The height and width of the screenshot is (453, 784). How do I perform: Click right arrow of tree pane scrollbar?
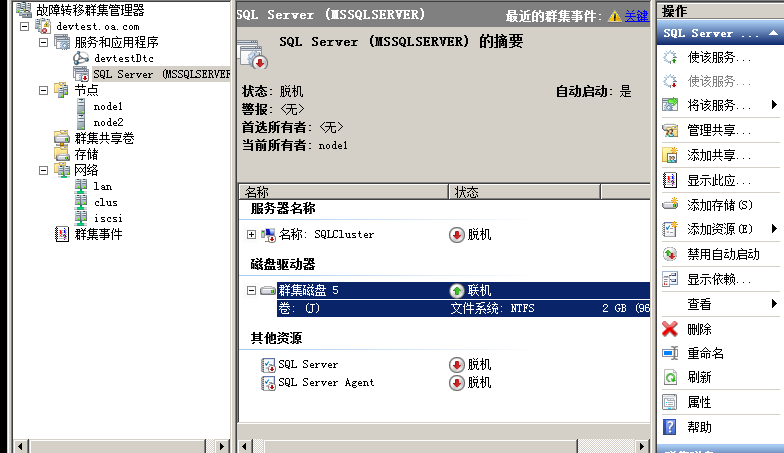click(222, 446)
